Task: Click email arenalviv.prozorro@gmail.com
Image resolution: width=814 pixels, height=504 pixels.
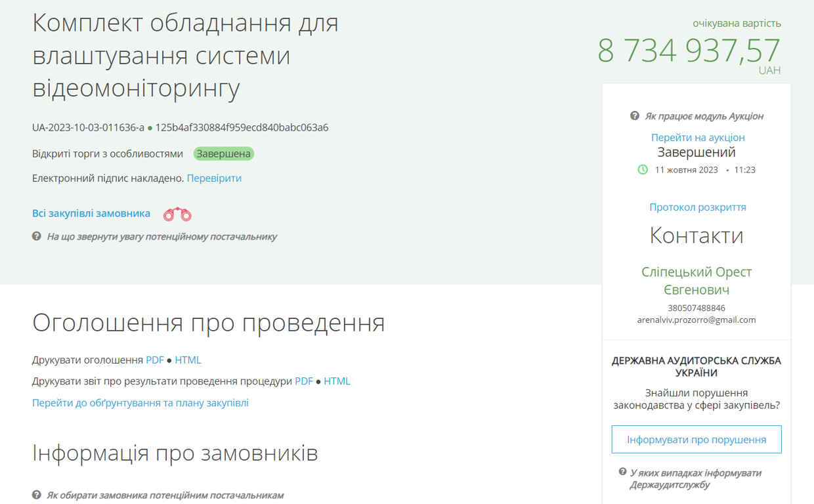Action: (696, 320)
